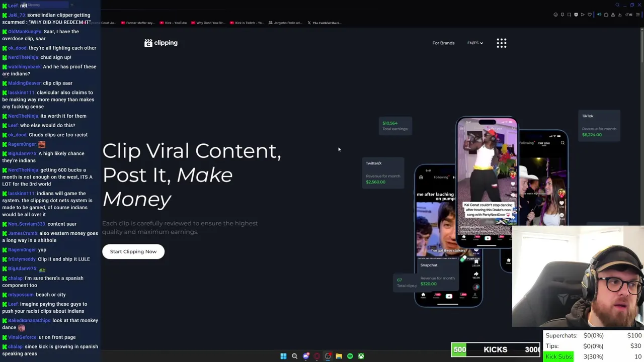Bookmark page with the heart icon
Viewport: 644px width, 362px height.
pyautogui.click(x=590, y=15)
